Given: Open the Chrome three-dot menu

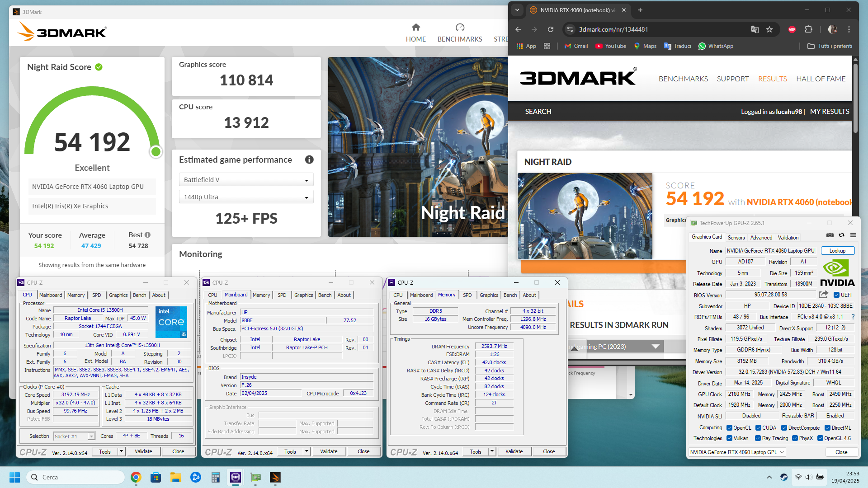Looking at the screenshot, I should tap(849, 29).
